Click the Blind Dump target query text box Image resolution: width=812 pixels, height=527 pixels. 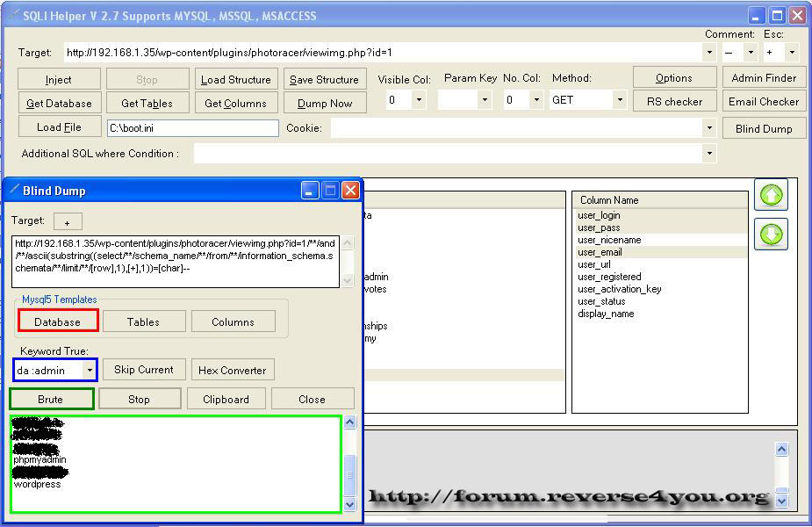pyautogui.click(x=176, y=262)
